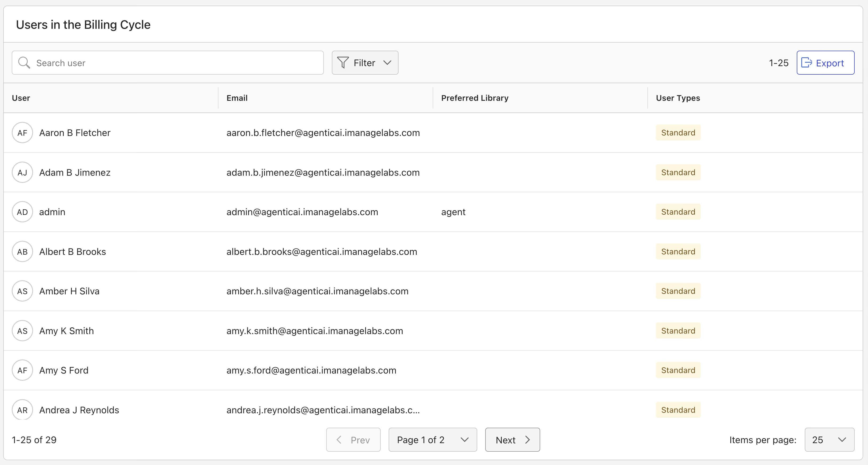Export the user list
This screenshot has width=868, height=465.
tap(826, 63)
